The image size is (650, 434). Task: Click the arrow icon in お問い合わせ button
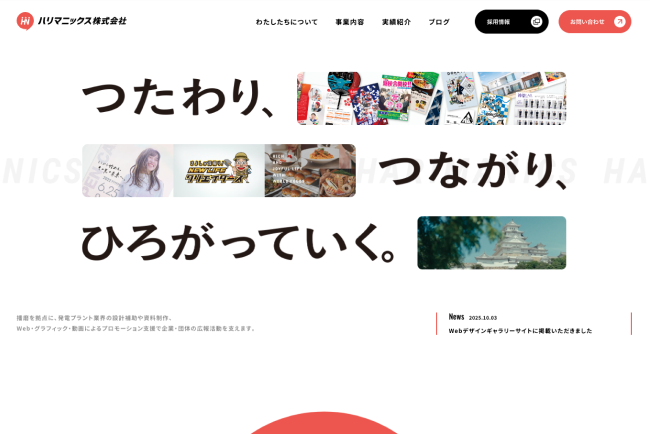point(620,22)
